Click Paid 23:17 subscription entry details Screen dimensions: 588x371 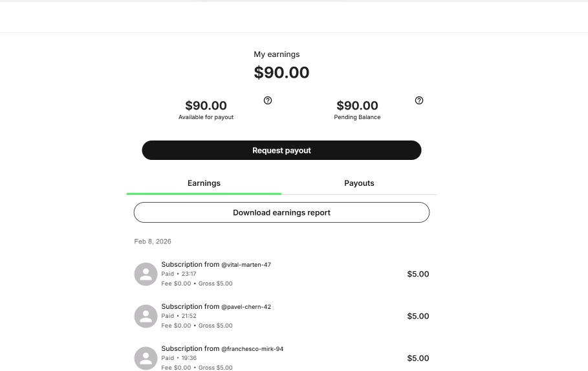click(179, 274)
